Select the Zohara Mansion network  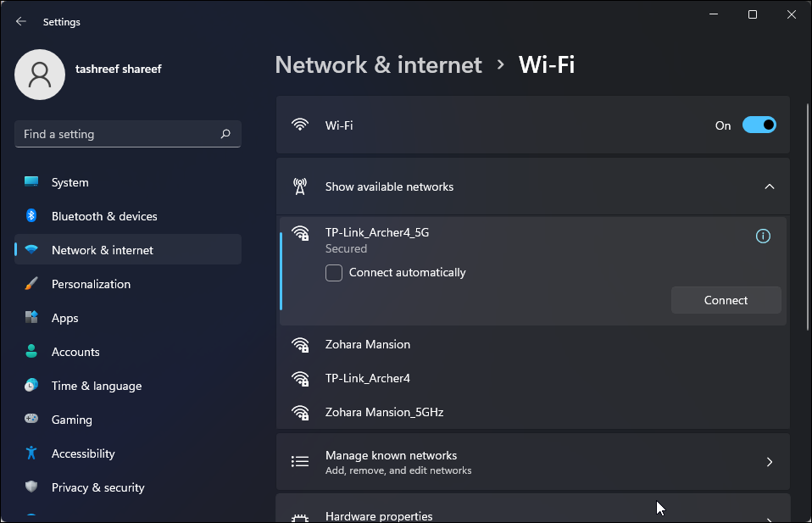(367, 344)
